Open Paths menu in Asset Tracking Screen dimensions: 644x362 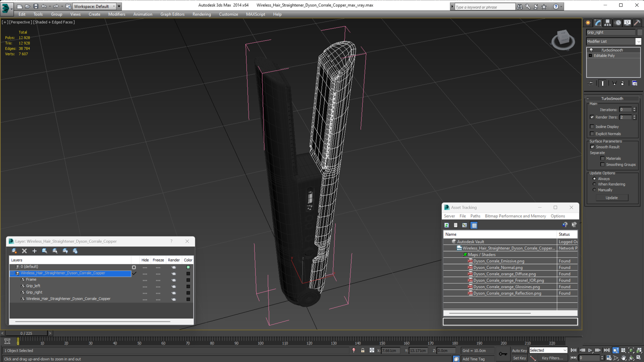coord(475,216)
